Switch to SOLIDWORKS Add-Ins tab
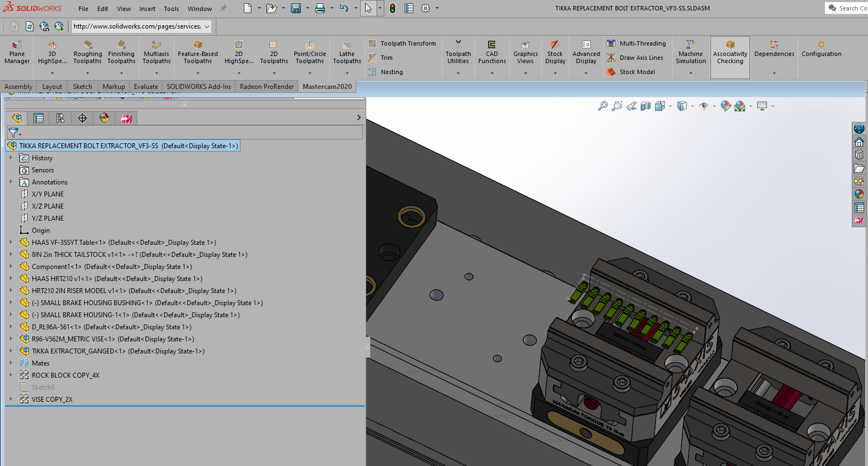Image resolution: width=868 pixels, height=466 pixels. click(x=199, y=87)
